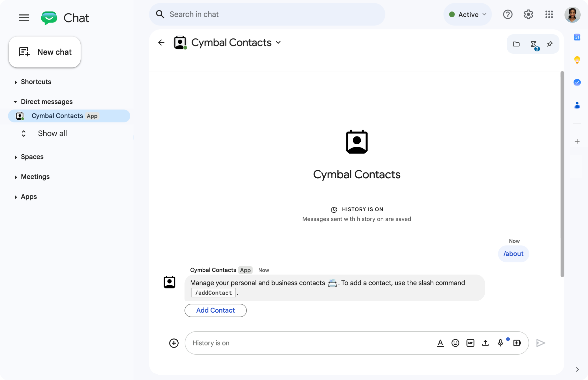Click the upload file icon
This screenshot has height=380, width=588.
coord(485,343)
